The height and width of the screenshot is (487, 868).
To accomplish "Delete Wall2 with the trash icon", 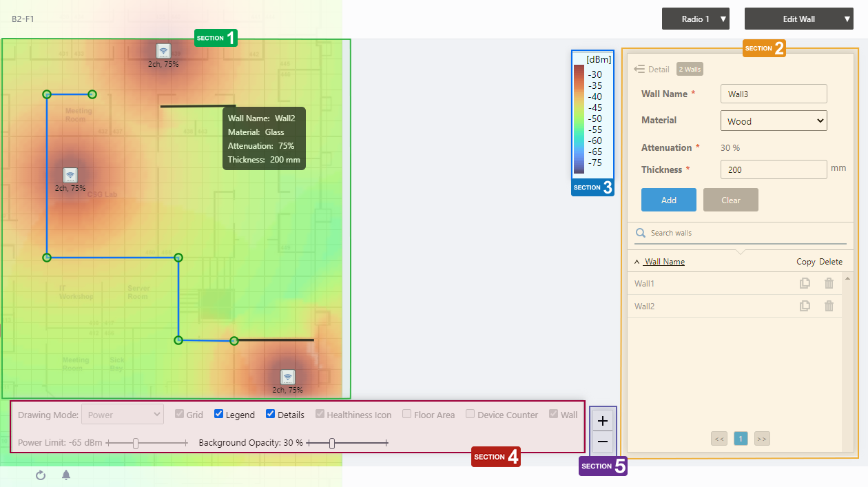I will click(x=829, y=307).
